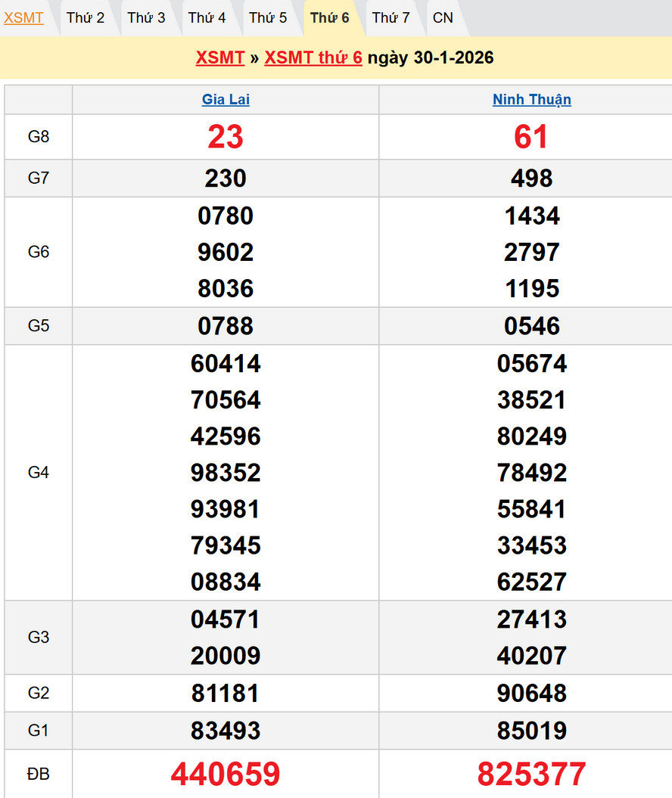Click Ninh Thuận G7 number 498
The image size is (672, 798).
531,179
